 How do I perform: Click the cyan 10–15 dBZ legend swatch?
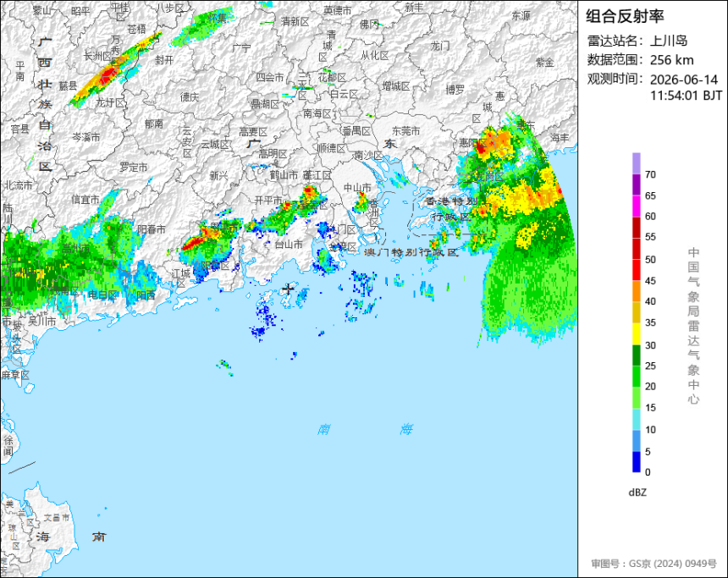[636, 419]
